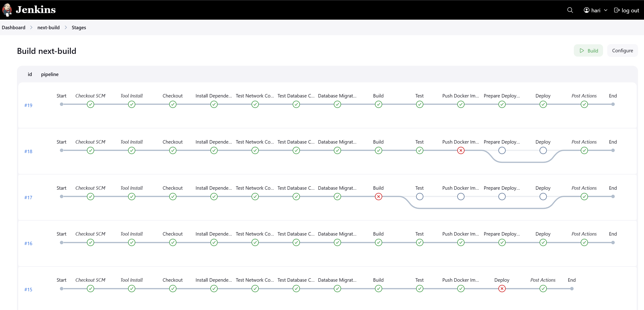Click the End node of build #15
The width and height of the screenshot is (644, 310).
572,289
